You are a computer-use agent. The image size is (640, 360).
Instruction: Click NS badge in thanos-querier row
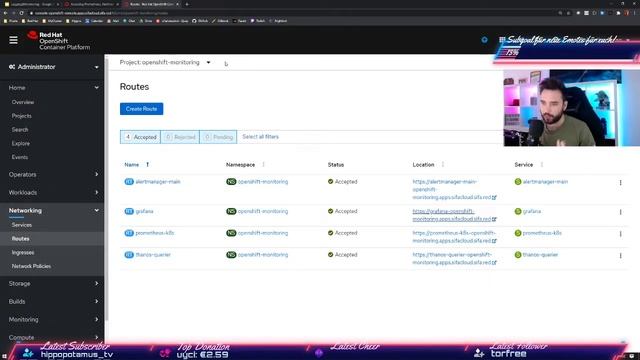(x=231, y=255)
